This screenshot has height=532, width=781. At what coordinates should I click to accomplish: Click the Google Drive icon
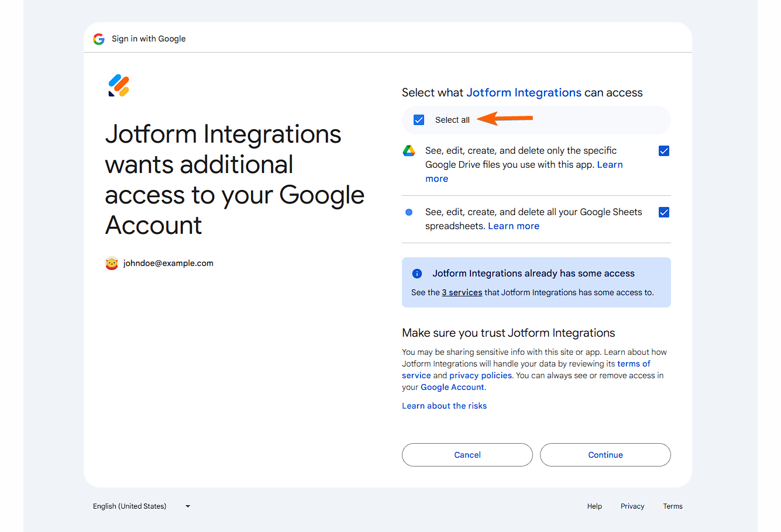point(409,151)
